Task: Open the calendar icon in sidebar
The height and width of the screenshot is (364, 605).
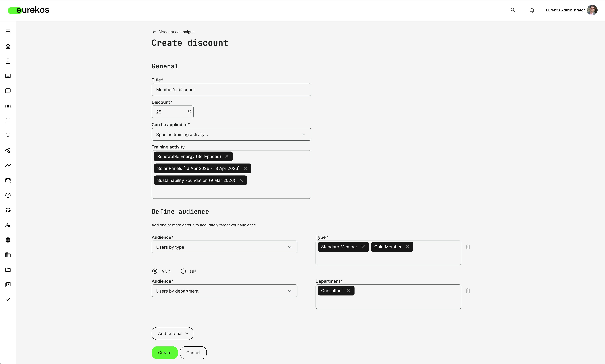Action: pos(8,121)
